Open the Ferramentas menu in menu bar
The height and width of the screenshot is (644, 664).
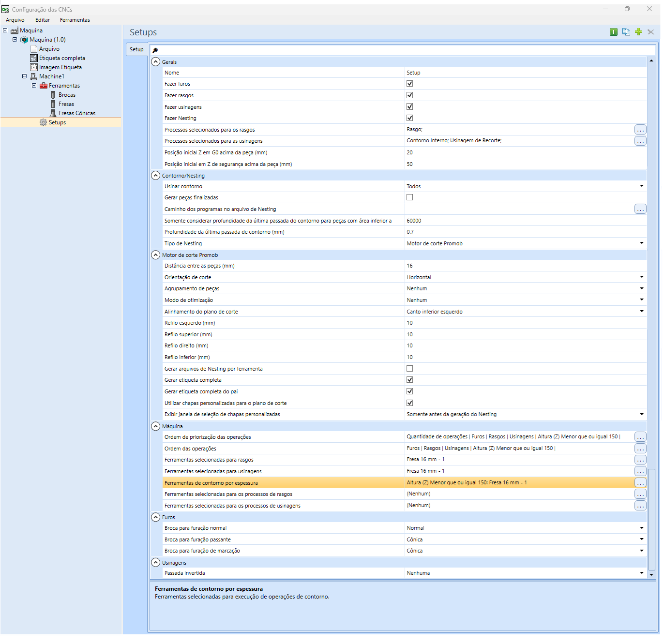point(75,20)
